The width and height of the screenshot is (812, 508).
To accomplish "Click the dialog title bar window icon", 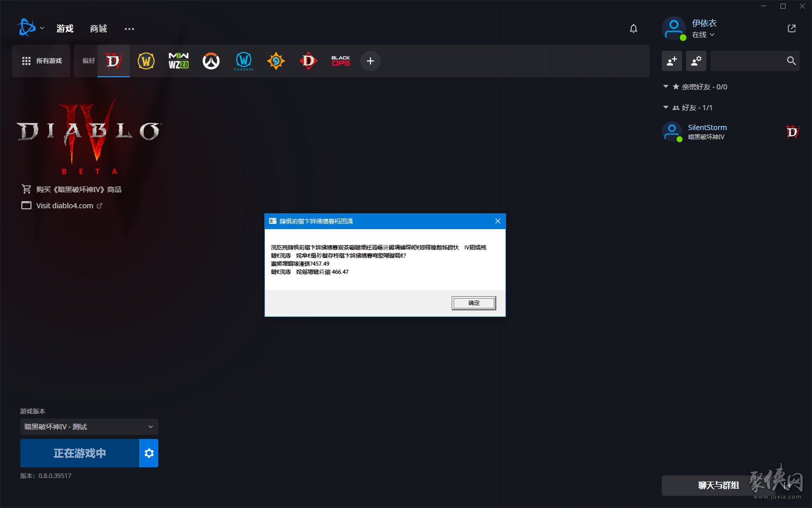I will pos(273,221).
